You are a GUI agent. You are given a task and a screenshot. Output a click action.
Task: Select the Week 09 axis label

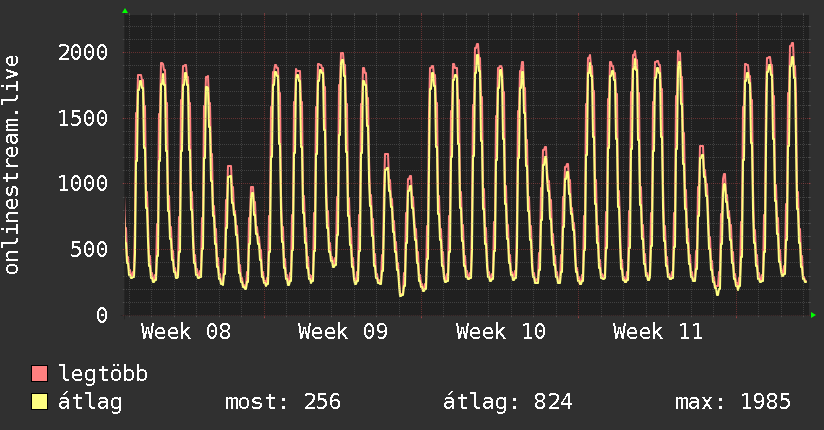pyautogui.click(x=343, y=332)
